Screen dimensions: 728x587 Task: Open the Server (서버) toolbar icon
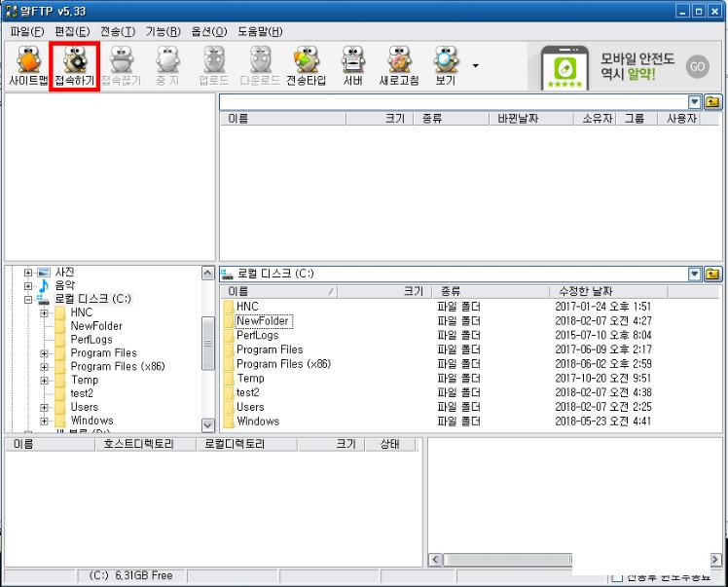pyautogui.click(x=352, y=66)
